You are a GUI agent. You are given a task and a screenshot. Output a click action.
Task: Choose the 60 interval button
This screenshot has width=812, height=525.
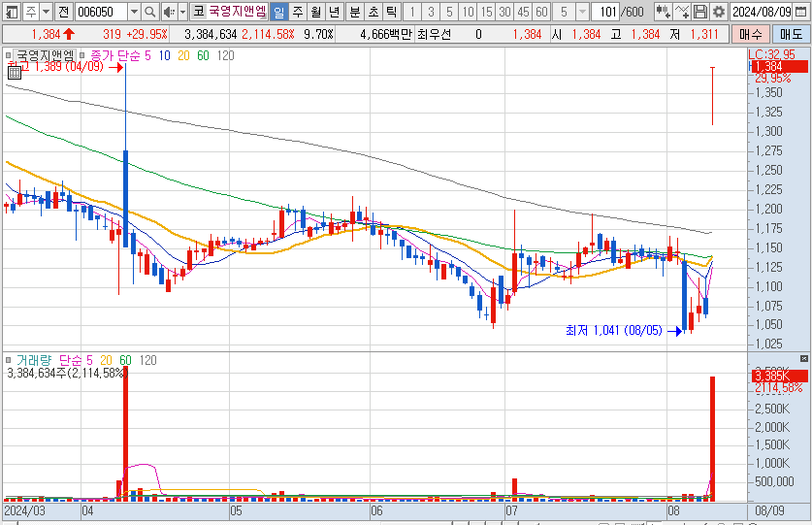pyautogui.click(x=541, y=12)
